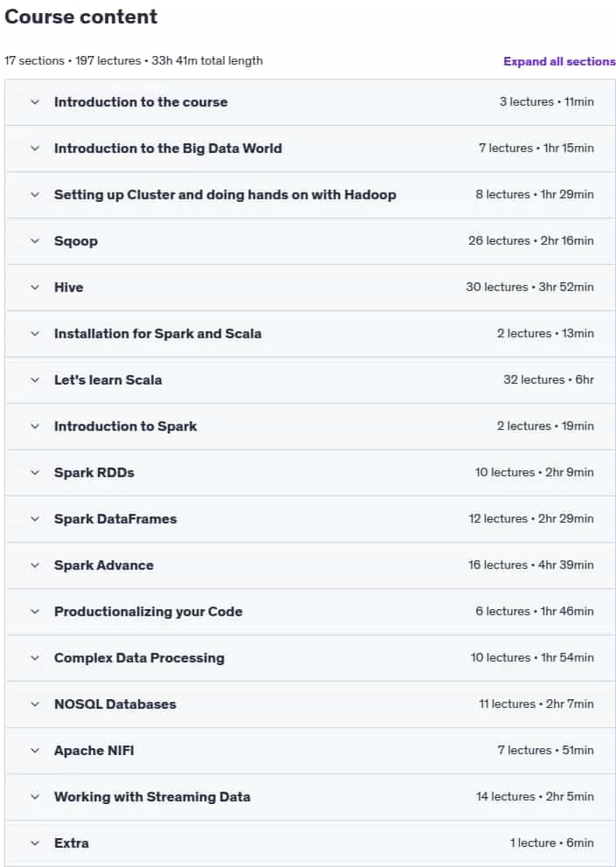Image resolution: width=616 pixels, height=867 pixels.
Task: Open the chevron for the Hadoop cluster section
Action: pos(35,195)
